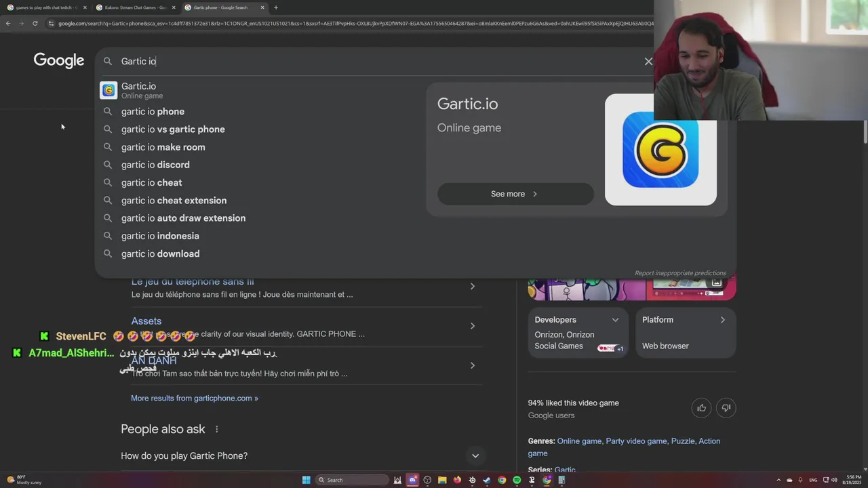Open Puzzle genre link
The height and width of the screenshot is (488, 868).
(683, 441)
